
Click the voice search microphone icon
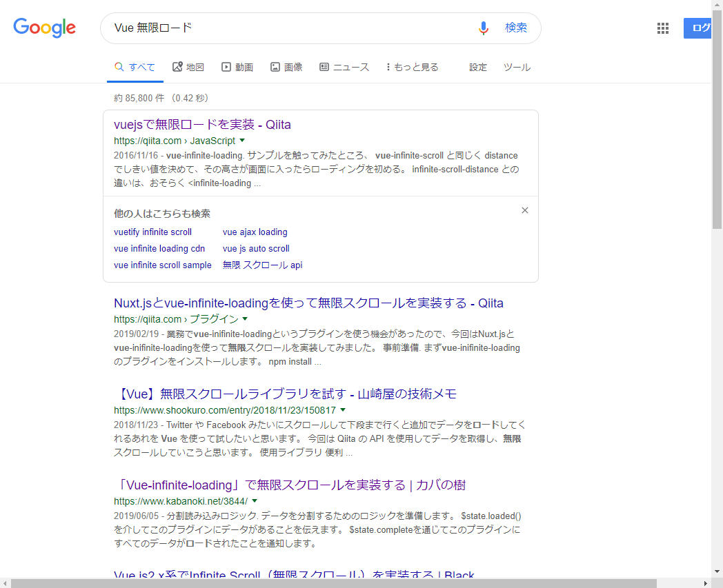coord(482,28)
